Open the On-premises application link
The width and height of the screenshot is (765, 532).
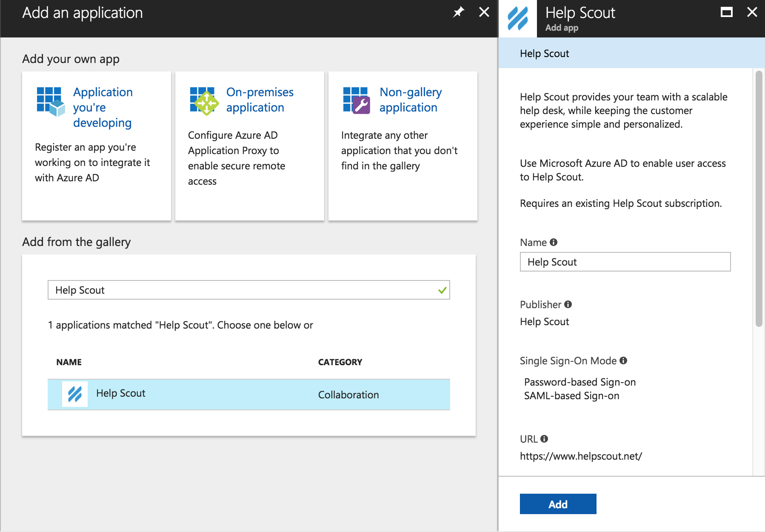coord(260,100)
